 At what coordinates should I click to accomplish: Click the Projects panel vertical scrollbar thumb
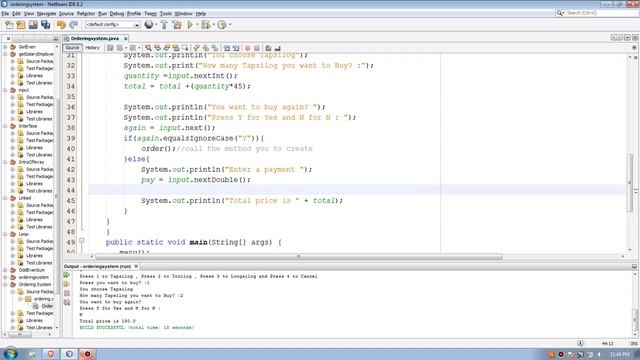56,196
